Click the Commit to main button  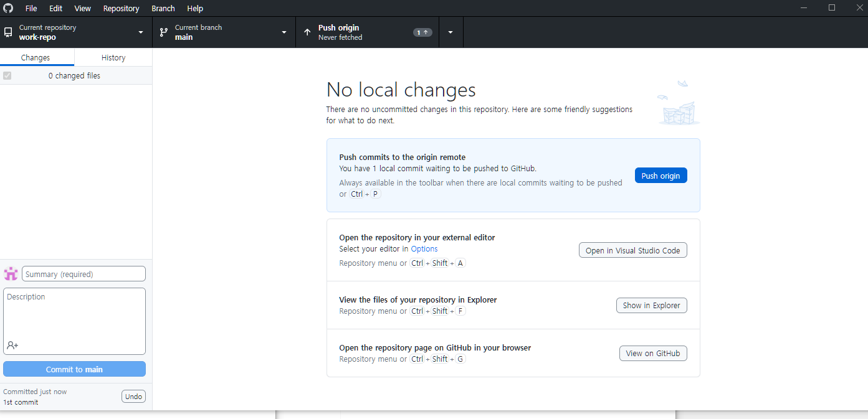[x=74, y=369]
